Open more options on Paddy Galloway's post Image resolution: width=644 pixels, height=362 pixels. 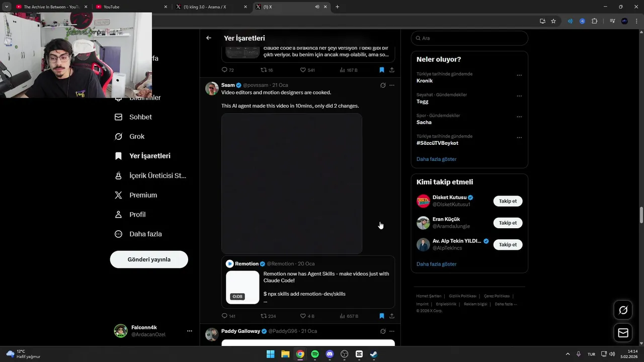click(392, 331)
